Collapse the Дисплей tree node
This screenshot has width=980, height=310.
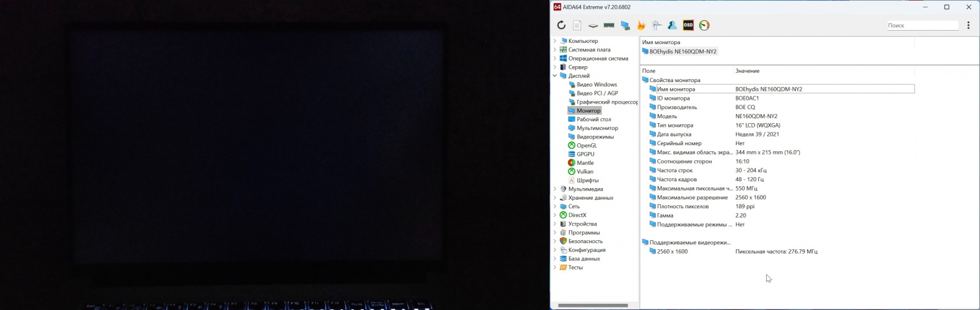click(555, 76)
